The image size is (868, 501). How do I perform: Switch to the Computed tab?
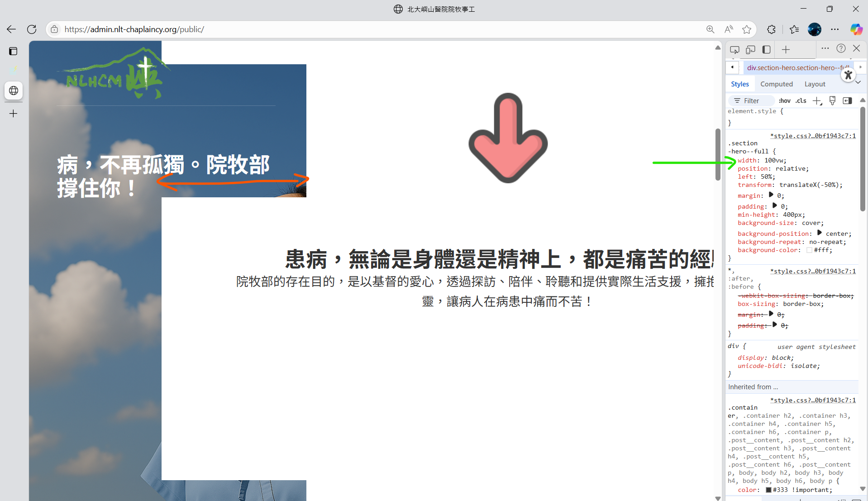pos(776,84)
